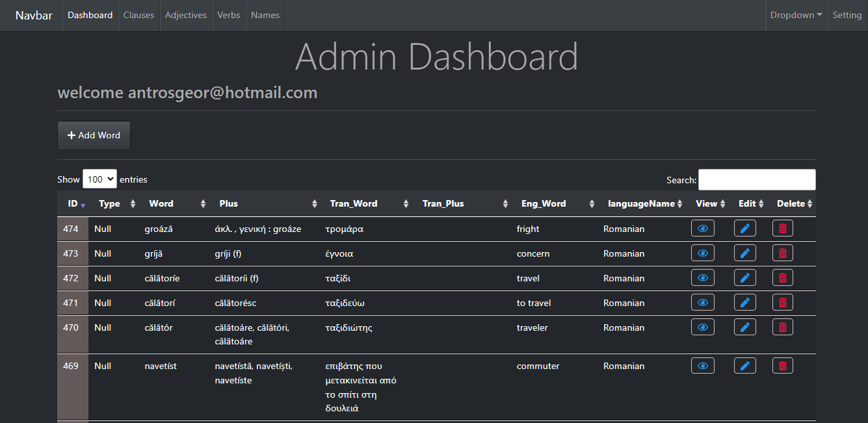
Task: Click the red delete icon for row 471
Action: (782, 303)
